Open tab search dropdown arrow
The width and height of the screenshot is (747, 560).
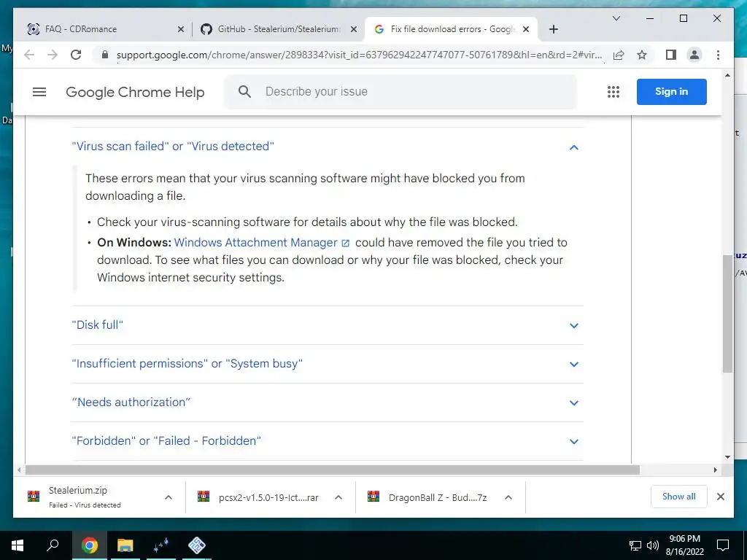coord(616,18)
